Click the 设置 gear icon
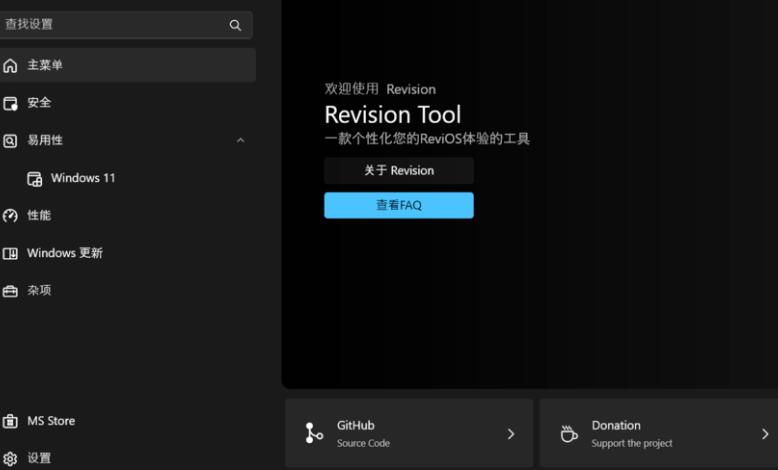 [10, 459]
